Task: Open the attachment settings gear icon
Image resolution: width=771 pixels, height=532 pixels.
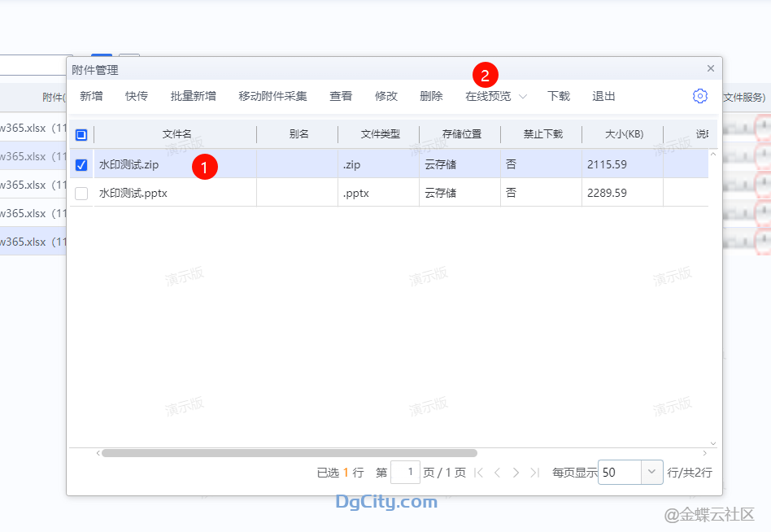Action: coord(699,95)
